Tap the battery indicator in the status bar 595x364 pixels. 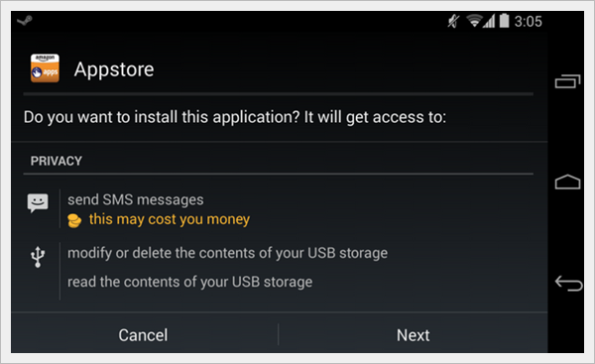[x=504, y=21]
